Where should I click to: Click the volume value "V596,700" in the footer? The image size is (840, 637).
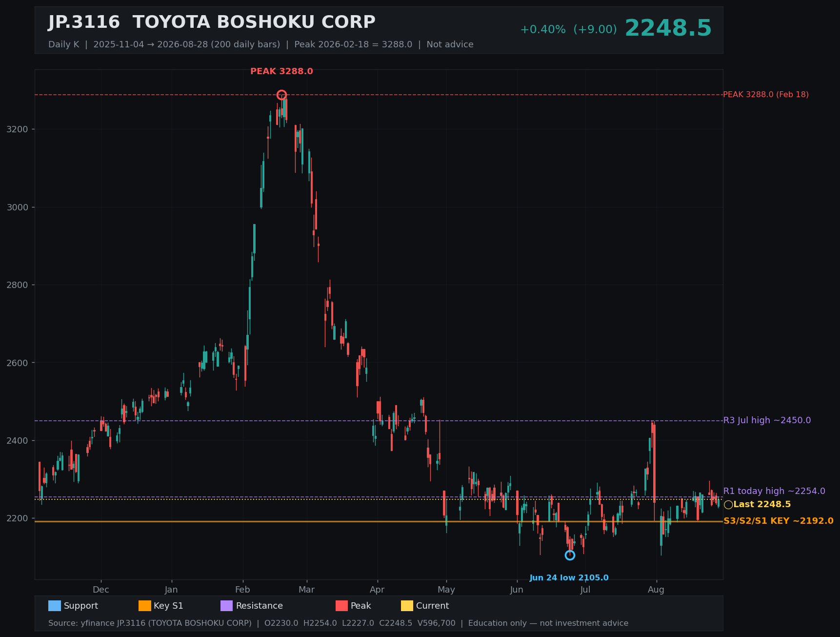pos(437,623)
